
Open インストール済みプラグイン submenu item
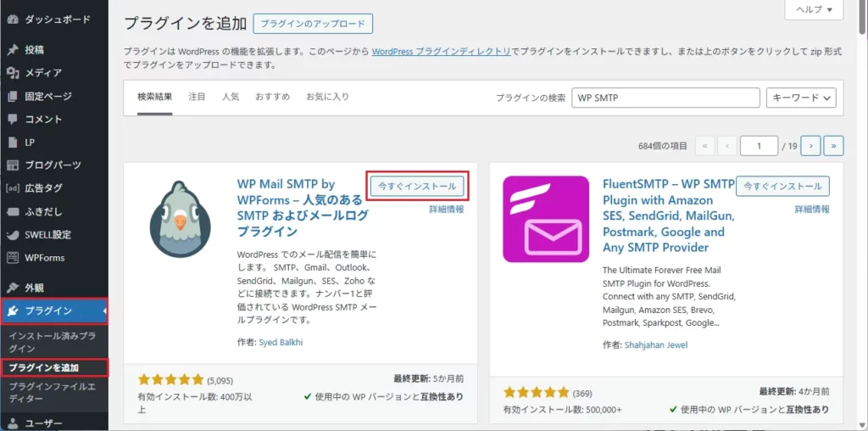[53, 343]
